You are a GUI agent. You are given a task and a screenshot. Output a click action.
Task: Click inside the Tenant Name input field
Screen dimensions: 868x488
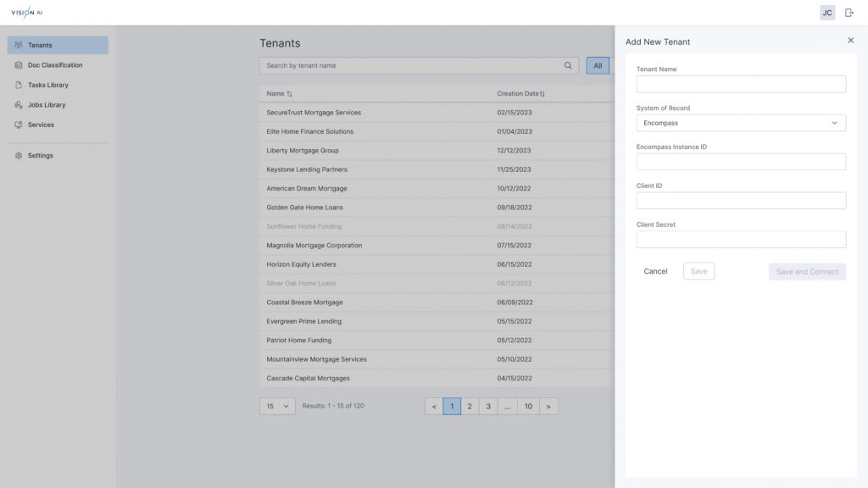pos(740,84)
